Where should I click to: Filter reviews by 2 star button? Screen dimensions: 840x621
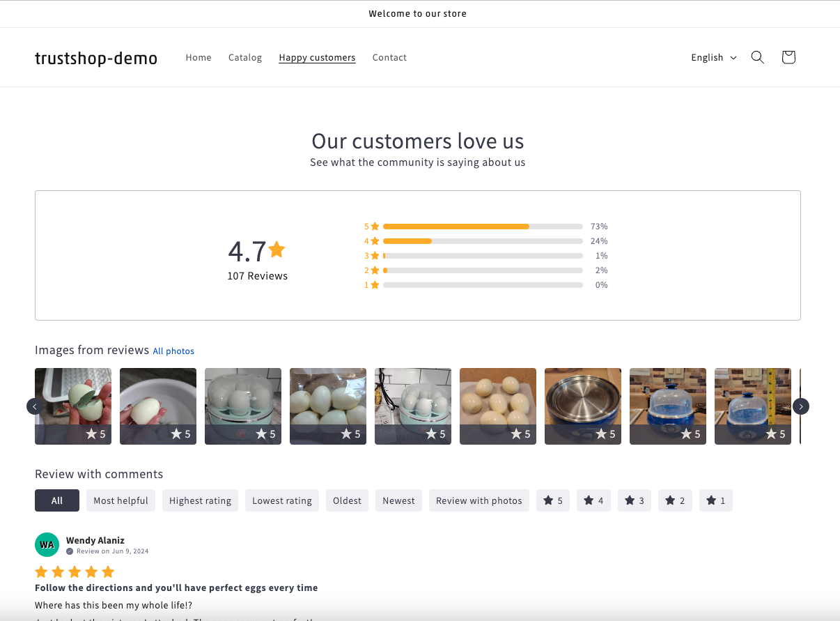coord(675,500)
